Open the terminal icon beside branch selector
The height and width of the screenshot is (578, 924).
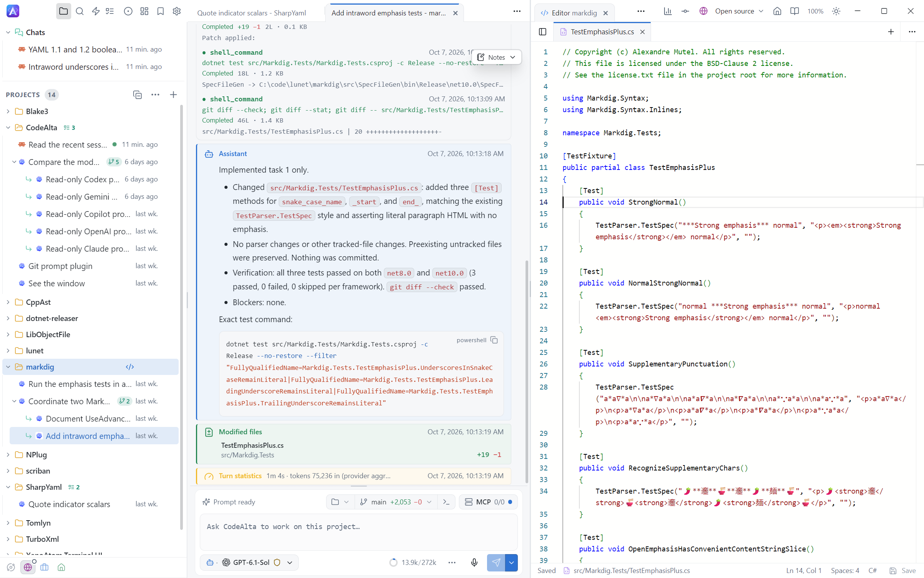[x=446, y=502]
